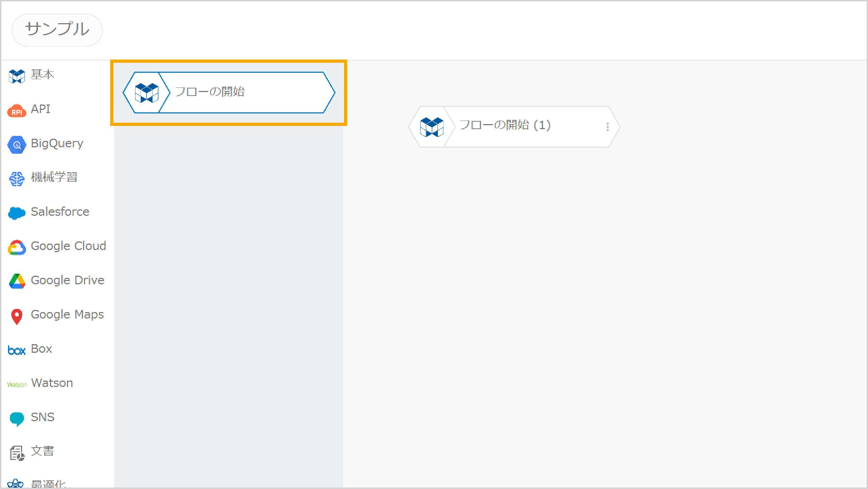
Task: Click the Google Maps label
Action: coord(67,315)
